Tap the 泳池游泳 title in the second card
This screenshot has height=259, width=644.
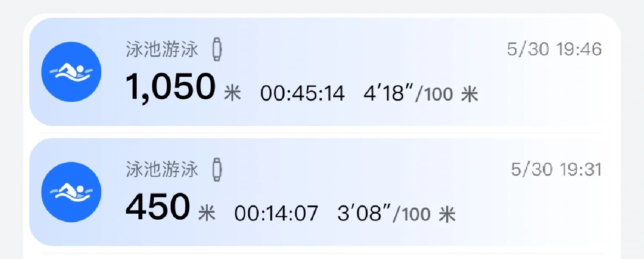click(x=162, y=170)
